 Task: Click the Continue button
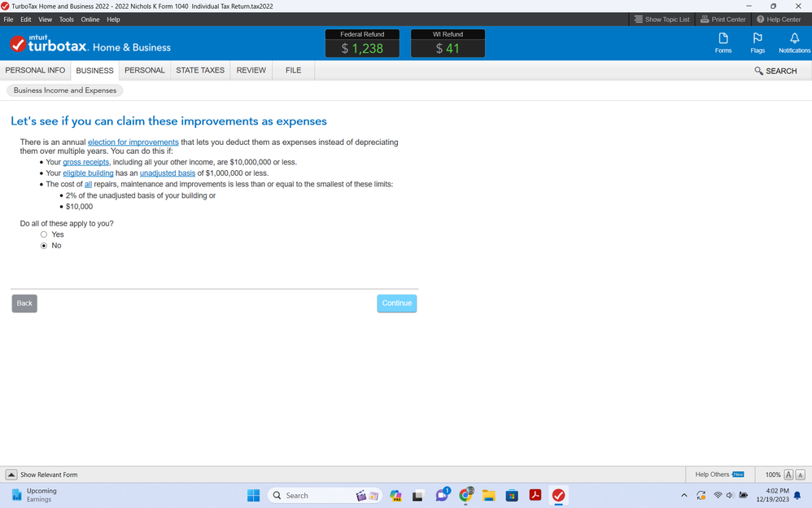(396, 303)
